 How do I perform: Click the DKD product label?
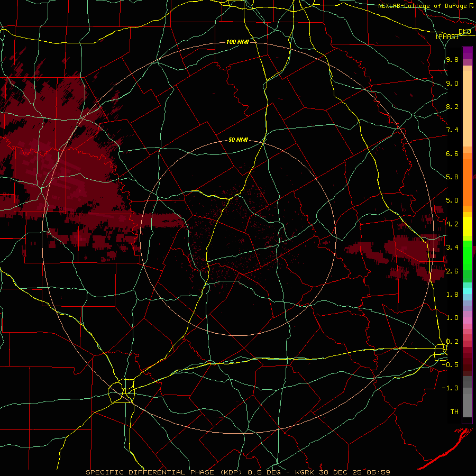pyautogui.click(x=465, y=32)
